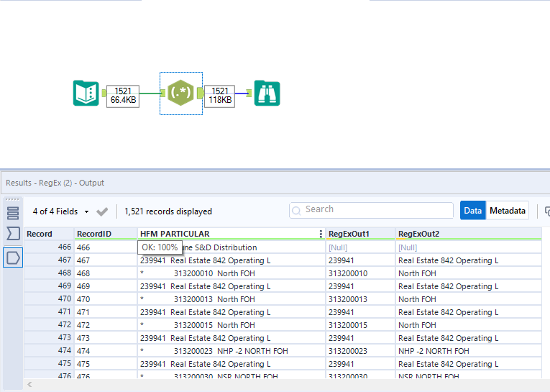Open the HFM PARTICULAR column options menu
Viewport: 550px width, 392px height.
tap(321, 234)
